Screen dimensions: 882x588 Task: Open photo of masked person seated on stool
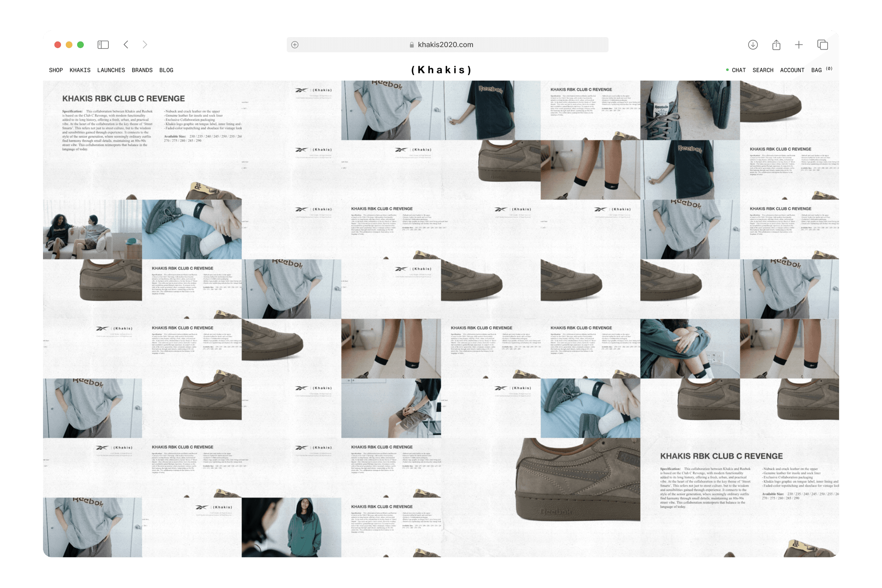(x=391, y=408)
